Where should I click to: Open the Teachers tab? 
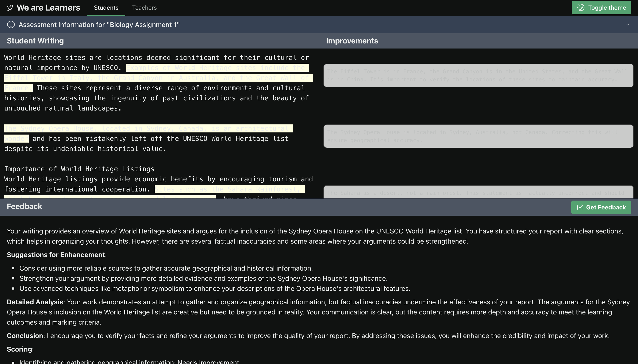[x=144, y=8]
